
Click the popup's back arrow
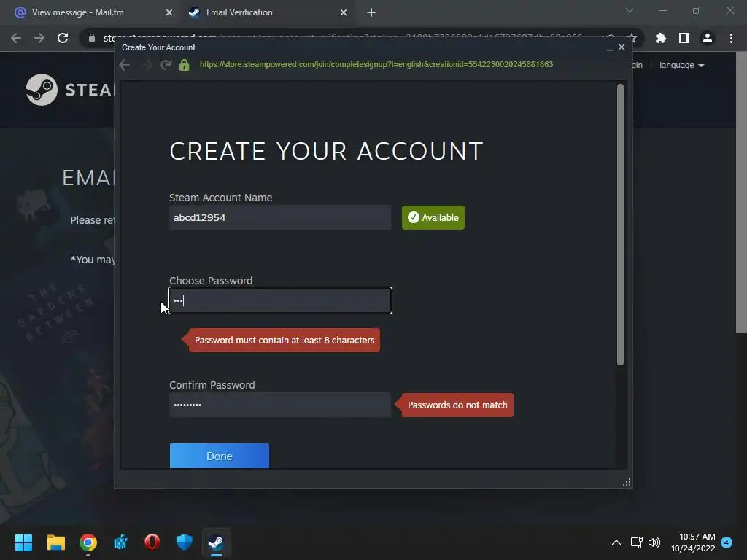pos(125,65)
